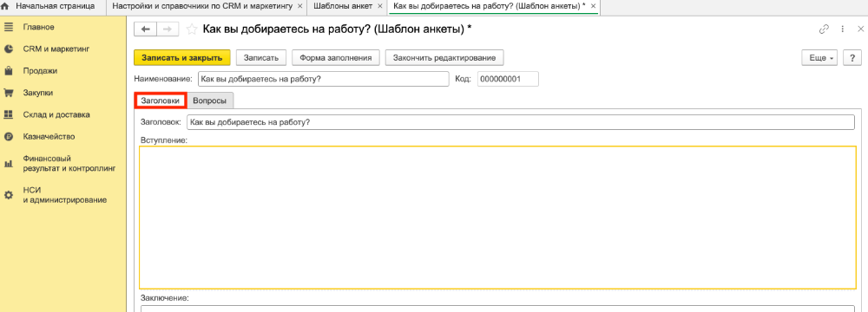Open CRM и маркетинг section
The height and width of the screenshot is (312, 868).
pos(56,49)
